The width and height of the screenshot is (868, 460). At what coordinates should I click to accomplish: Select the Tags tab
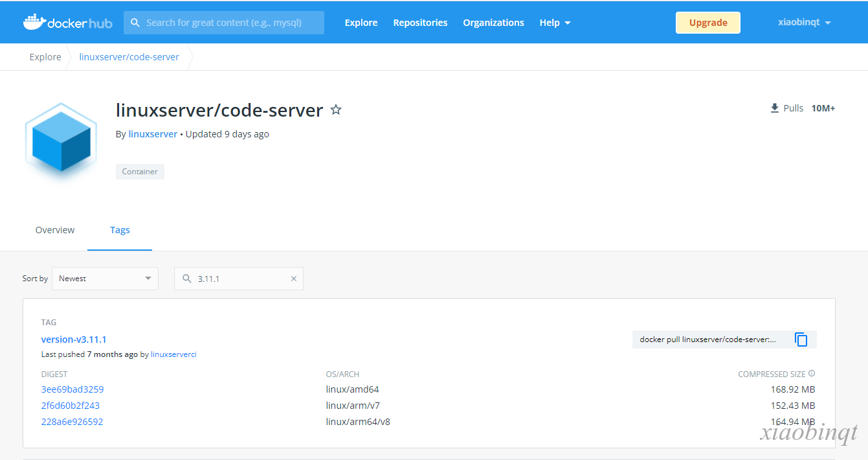pyautogui.click(x=120, y=230)
